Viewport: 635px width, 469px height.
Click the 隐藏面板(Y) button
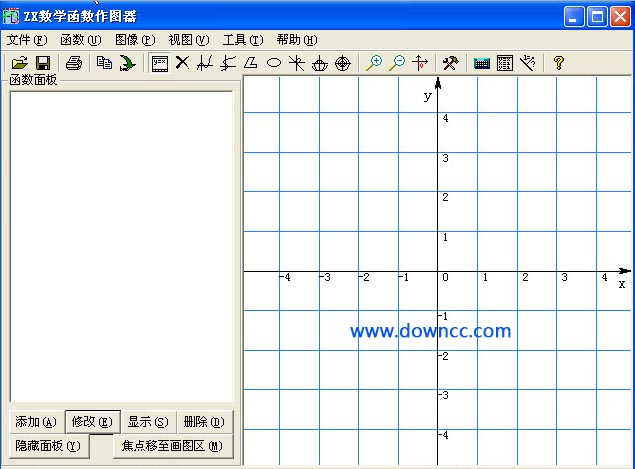click(48, 446)
